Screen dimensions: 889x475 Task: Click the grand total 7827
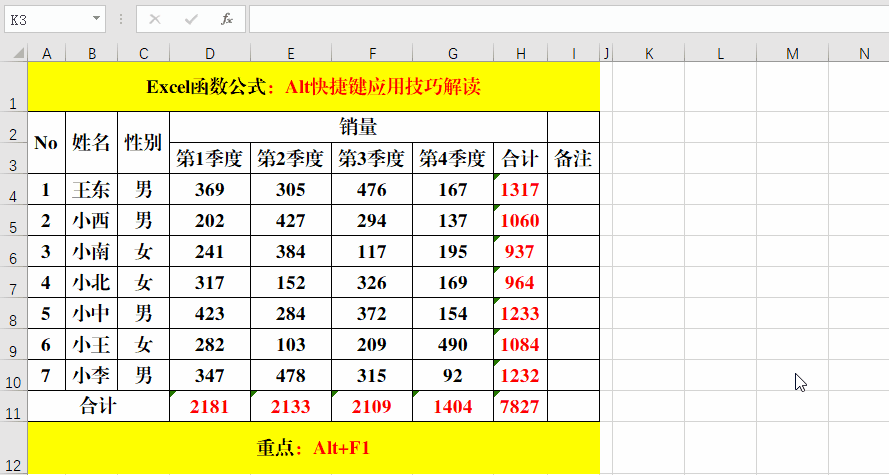coord(520,406)
